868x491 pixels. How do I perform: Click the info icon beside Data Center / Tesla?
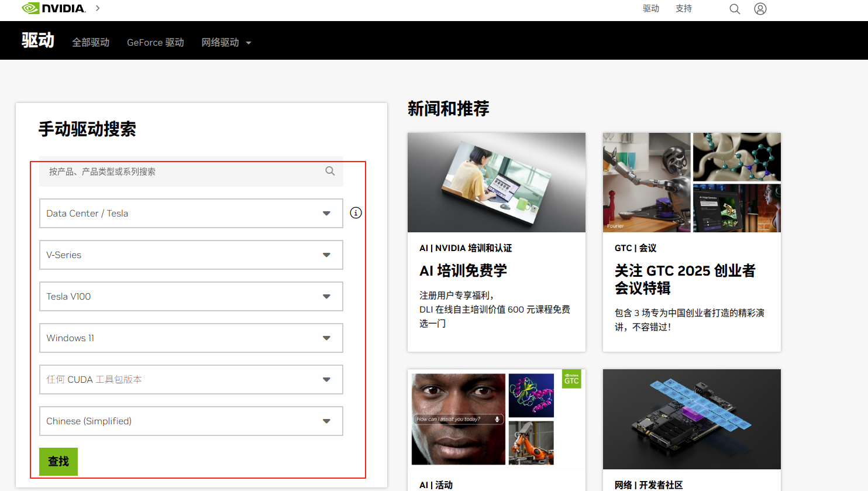click(x=356, y=213)
